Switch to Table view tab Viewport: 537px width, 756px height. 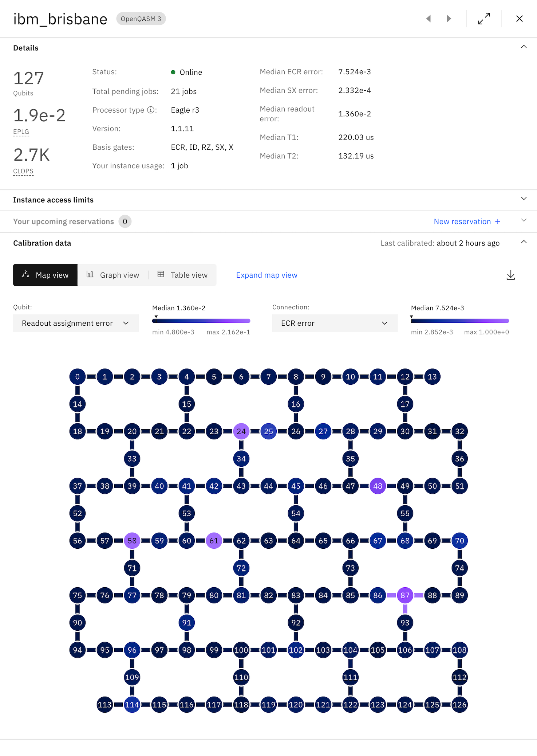182,275
